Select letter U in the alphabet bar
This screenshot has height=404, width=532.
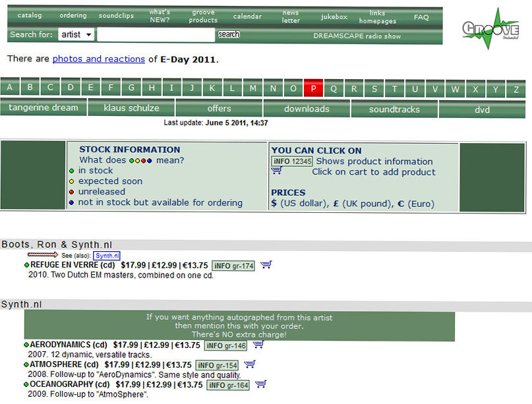point(415,89)
